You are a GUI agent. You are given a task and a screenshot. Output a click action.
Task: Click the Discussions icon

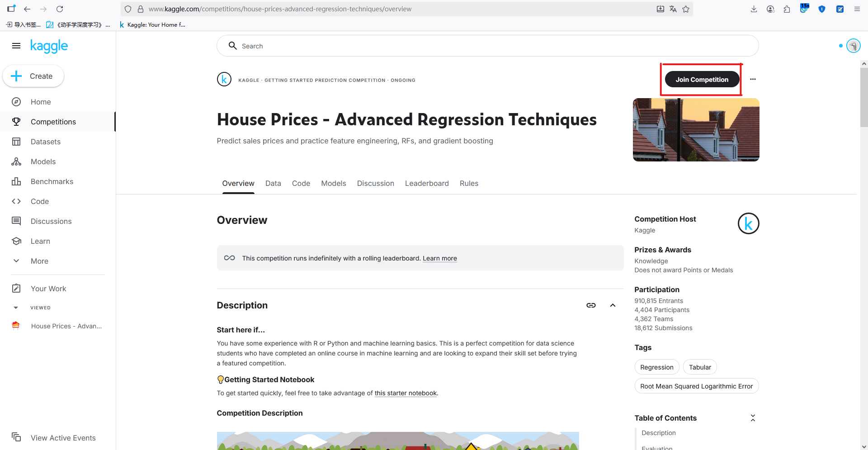[16, 221]
